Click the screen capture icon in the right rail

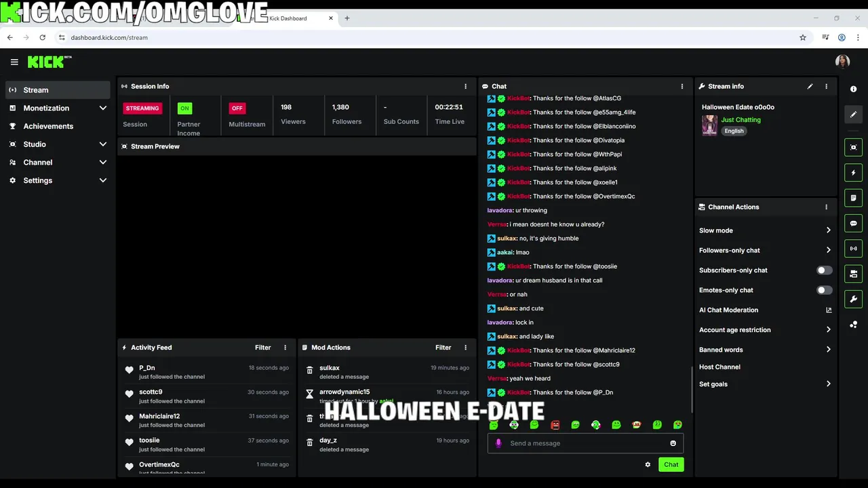[853, 147]
